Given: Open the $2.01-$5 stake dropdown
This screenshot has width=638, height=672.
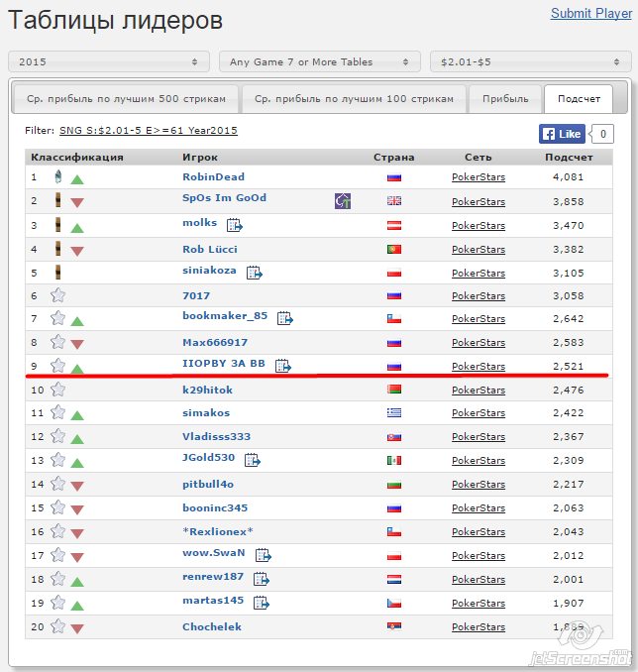Looking at the screenshot, I should click(x=530, y=61).
